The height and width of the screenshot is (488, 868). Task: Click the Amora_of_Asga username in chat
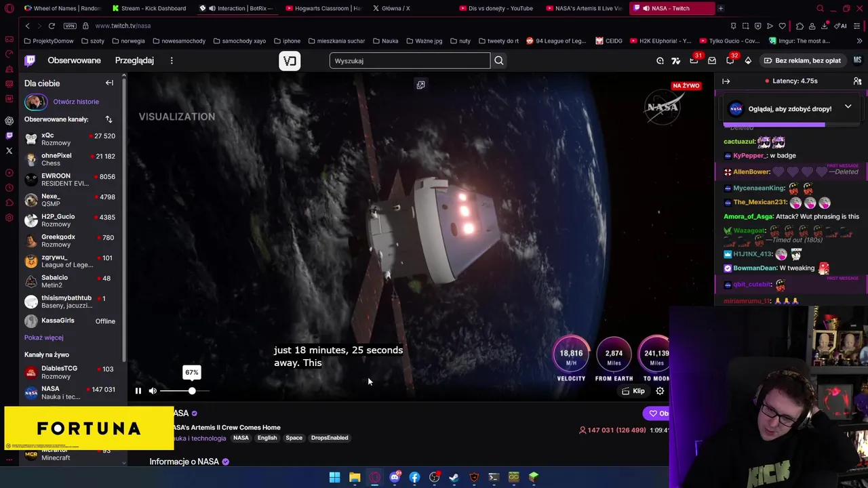[748, 217]
